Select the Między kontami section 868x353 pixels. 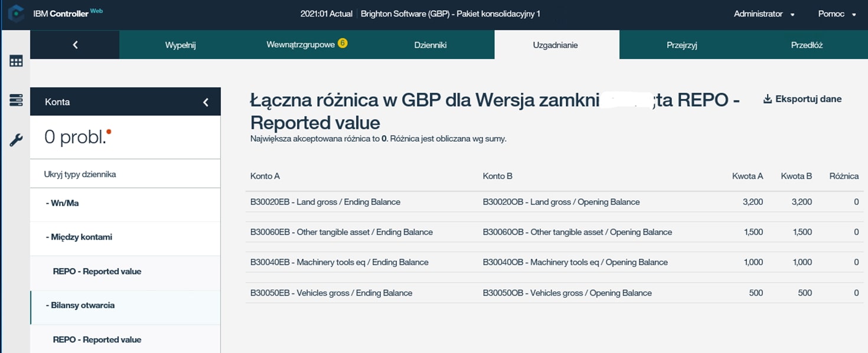tap(79, 237)
